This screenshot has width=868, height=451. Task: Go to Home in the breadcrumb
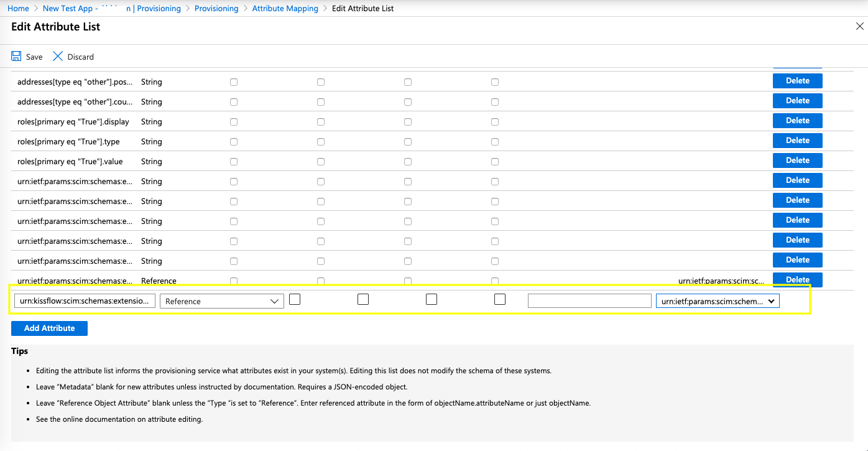click(18, 9)
